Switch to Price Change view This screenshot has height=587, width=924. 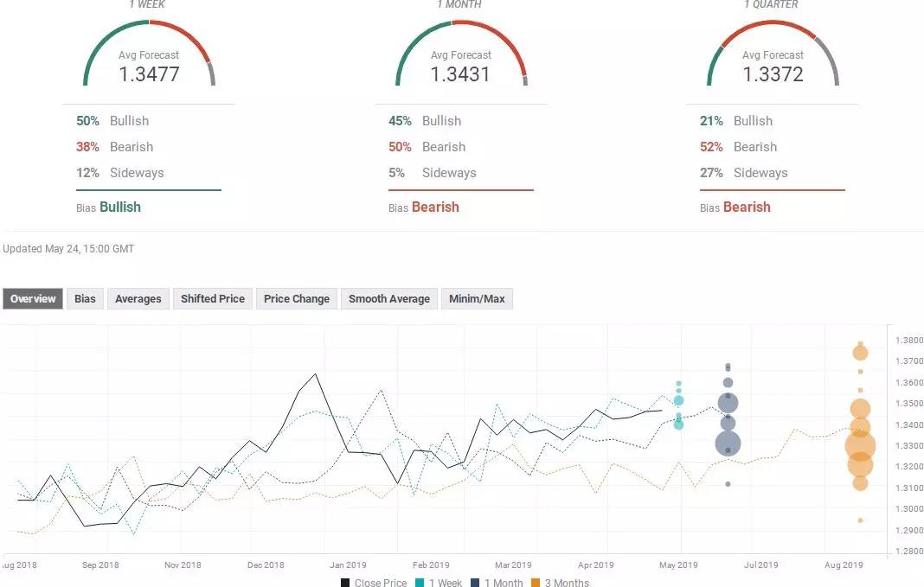coord(296,299)
